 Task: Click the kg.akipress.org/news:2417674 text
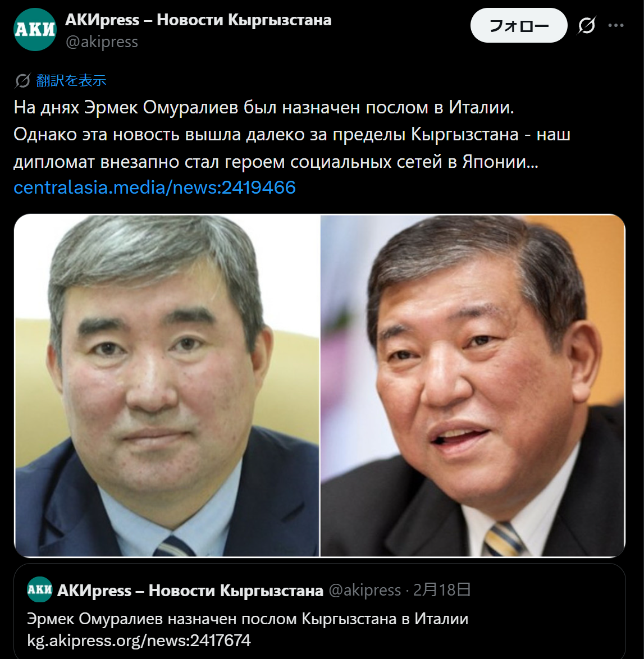[139, 640]
